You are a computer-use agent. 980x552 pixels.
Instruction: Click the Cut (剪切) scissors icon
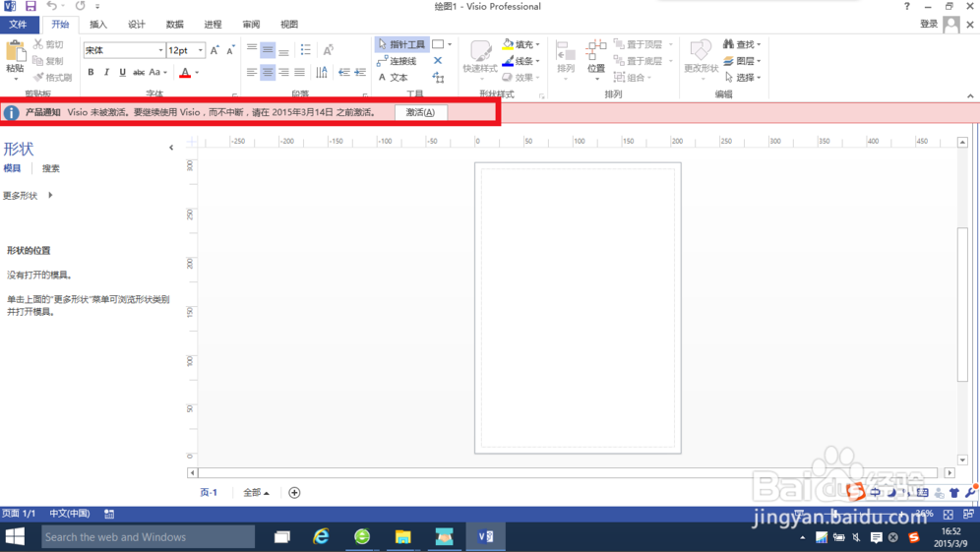tap(38, 44)
